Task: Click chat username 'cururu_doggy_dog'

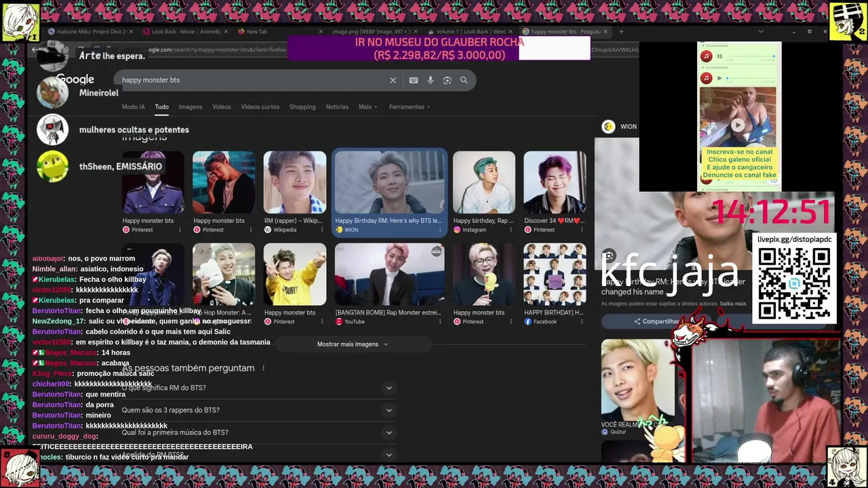Action: pyautogui.click(x=64, y=436)
